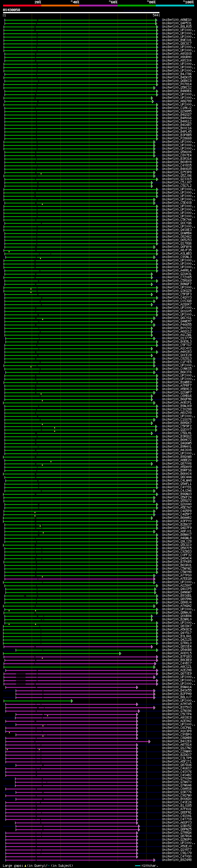This screenshot has height=868, width=197.
Task: Click the UniRef100_Q5AU06 hit name
Action: pos(177,152)
